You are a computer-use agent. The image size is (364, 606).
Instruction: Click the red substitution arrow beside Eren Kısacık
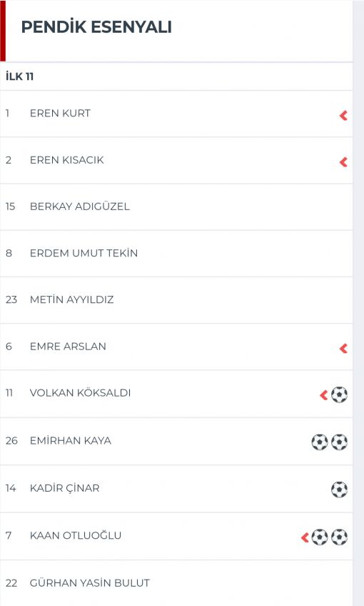coord(343,162)
